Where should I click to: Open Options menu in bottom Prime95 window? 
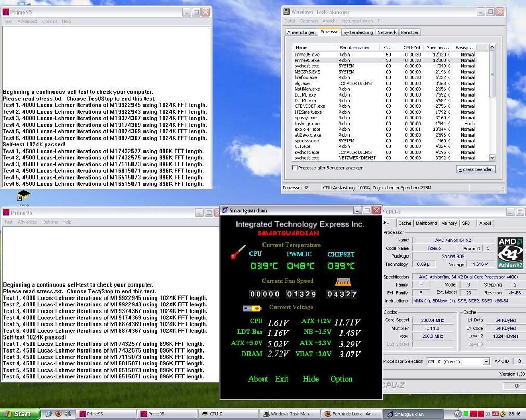50,222
